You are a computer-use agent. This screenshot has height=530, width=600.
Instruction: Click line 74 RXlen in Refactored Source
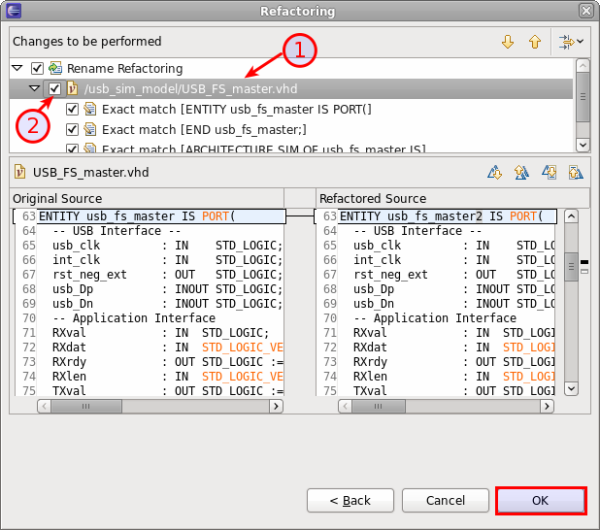pos(447,376)
